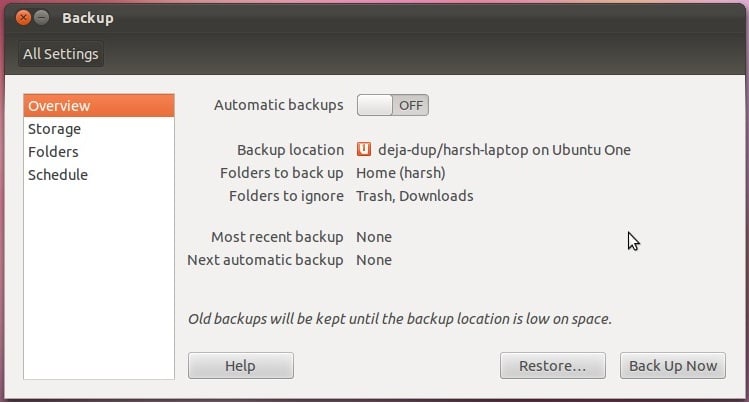The image size is (749, 403).
Task: Click the Most recent backup None value
Action: tap(374, 237)
